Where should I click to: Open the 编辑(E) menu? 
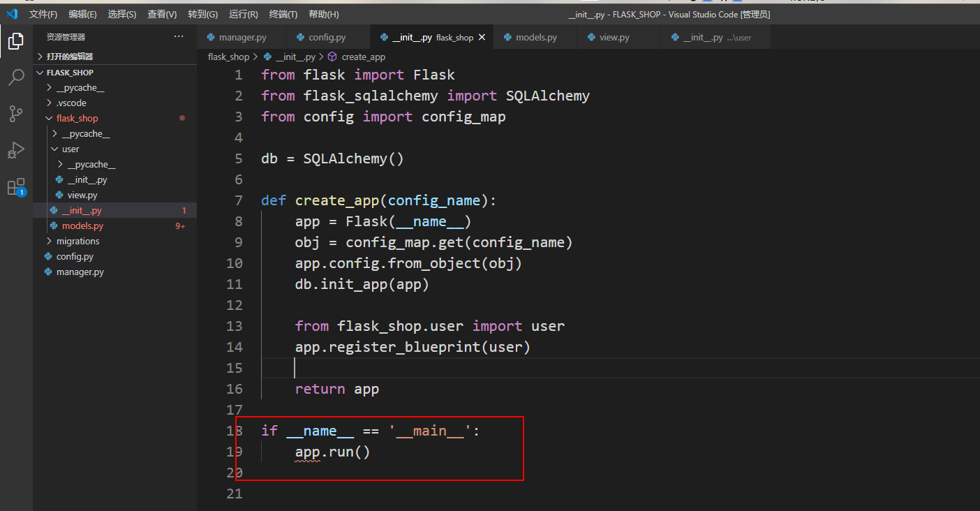(82, 14)
